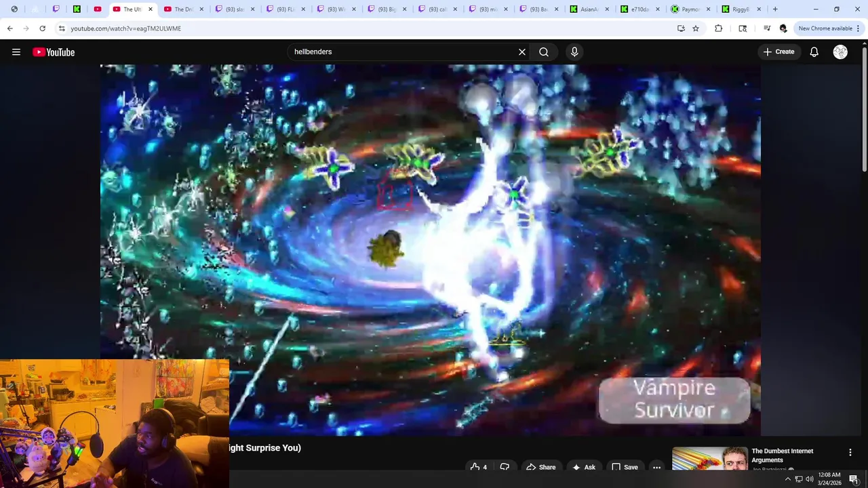Viewport: 868px width, 488px height.
Task: Switch to the '(93) sla' Twitch tab
Action: point(235,9)
